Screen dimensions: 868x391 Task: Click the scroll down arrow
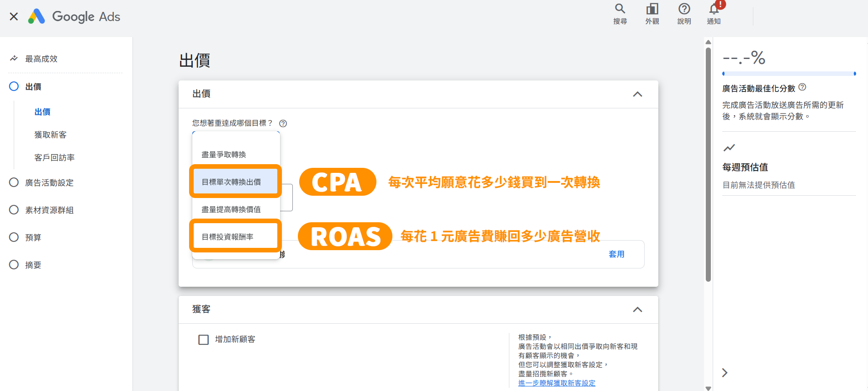pos(708,388)
